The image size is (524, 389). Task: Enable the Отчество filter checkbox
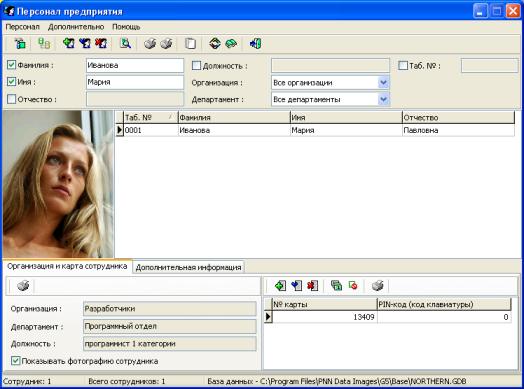pyautogui.click(x=11, y=99)
